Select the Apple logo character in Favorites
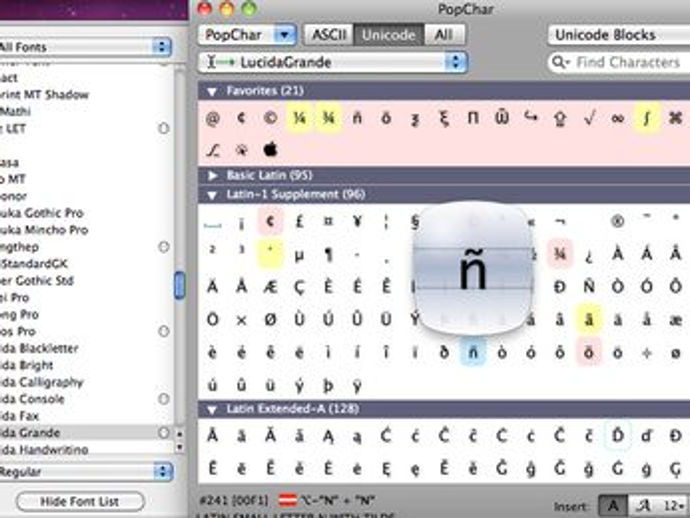This screenshot has height=518, width=690. (270, 150)
